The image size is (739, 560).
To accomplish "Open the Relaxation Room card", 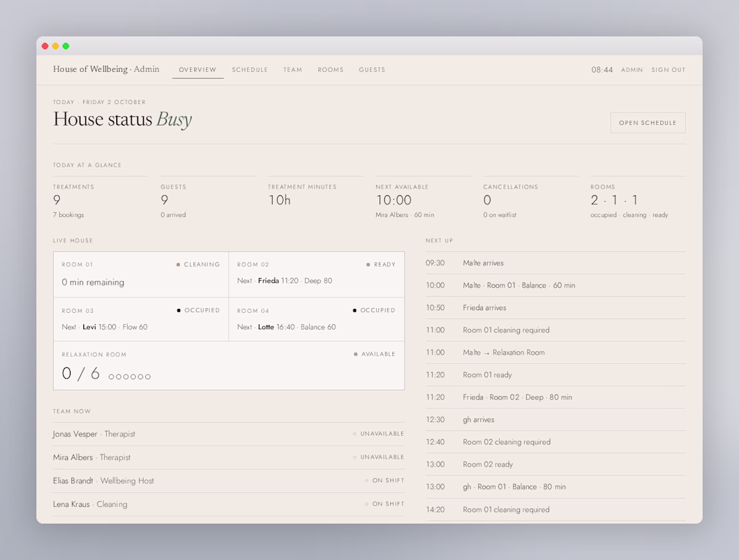I will click(229, 365).
